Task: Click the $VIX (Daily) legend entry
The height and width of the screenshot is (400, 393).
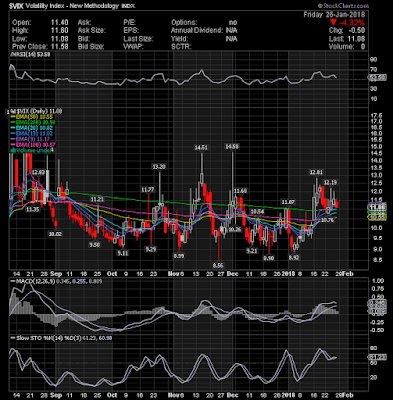Action: 36,111
